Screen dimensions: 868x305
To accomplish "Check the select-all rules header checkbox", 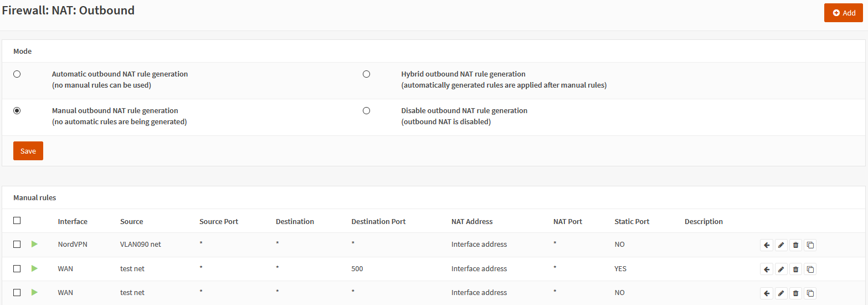I will pos(17,221).
